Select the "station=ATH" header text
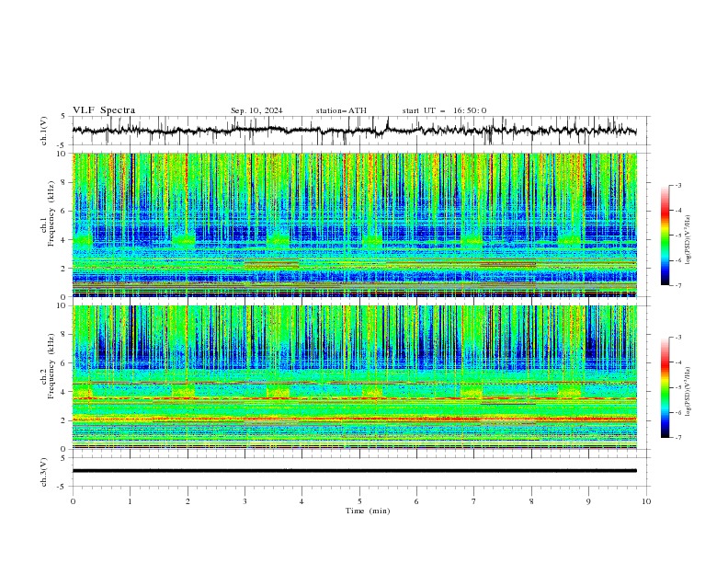 [341, 110]
